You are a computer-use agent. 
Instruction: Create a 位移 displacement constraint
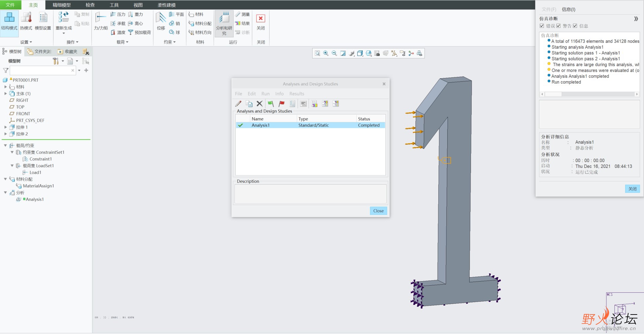click(161, 21)
